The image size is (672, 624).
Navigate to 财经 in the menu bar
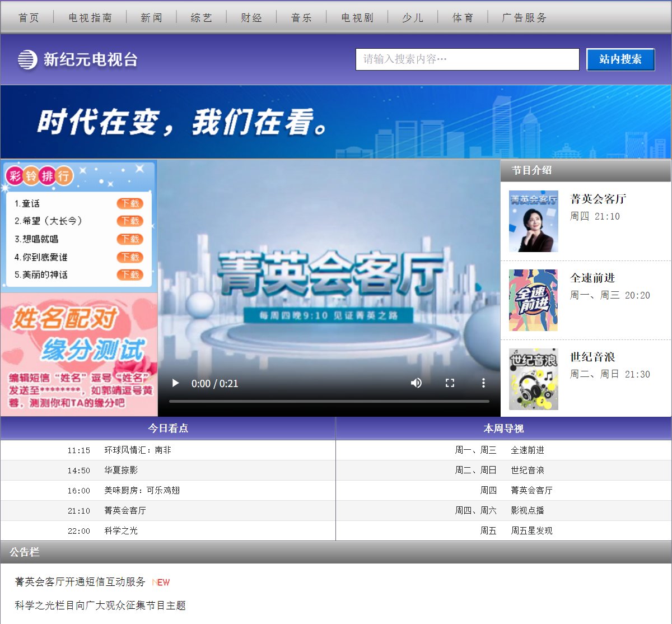(x=251, y=18)
